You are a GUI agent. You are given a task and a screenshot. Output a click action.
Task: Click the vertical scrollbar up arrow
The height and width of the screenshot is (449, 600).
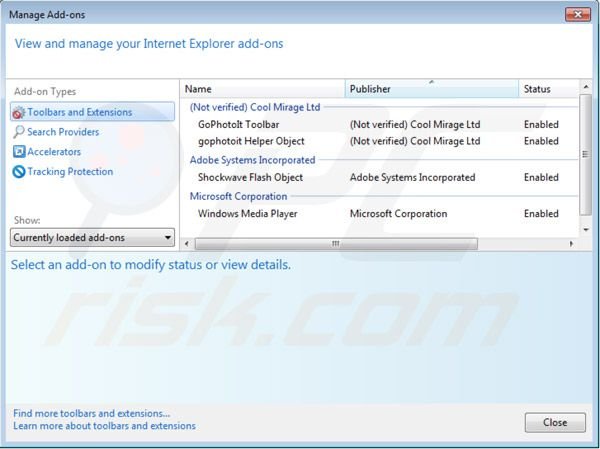(x=586, y=88)
